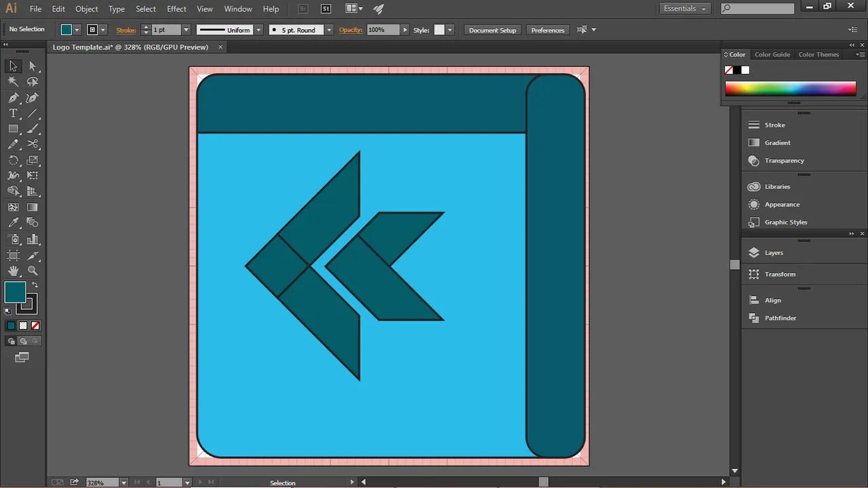Click white swatch in Color panel

tap(745, 70)
